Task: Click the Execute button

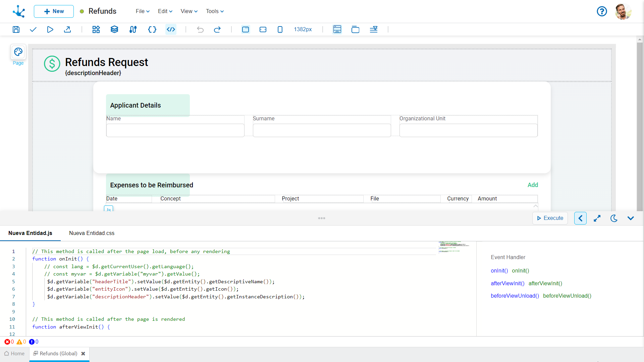Action: point(550,218)
